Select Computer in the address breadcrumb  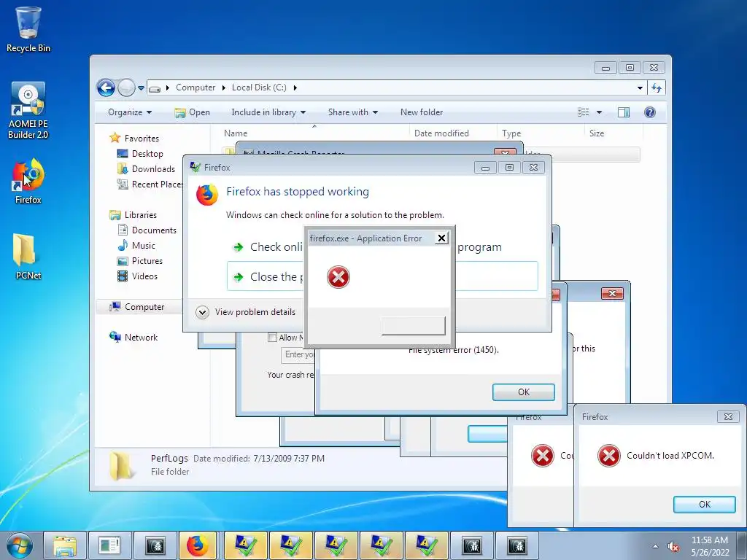196,87
